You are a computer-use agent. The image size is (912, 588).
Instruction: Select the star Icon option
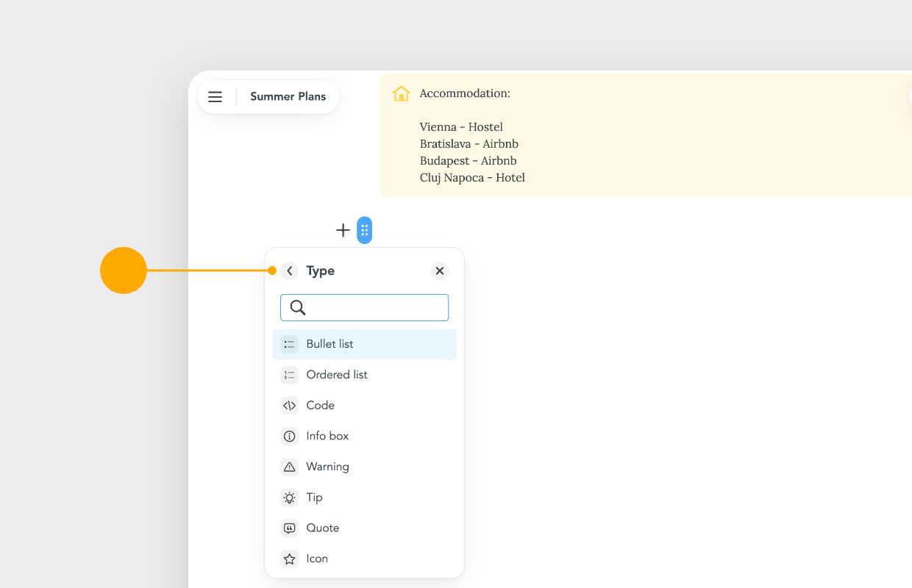[x=365, y=559]
